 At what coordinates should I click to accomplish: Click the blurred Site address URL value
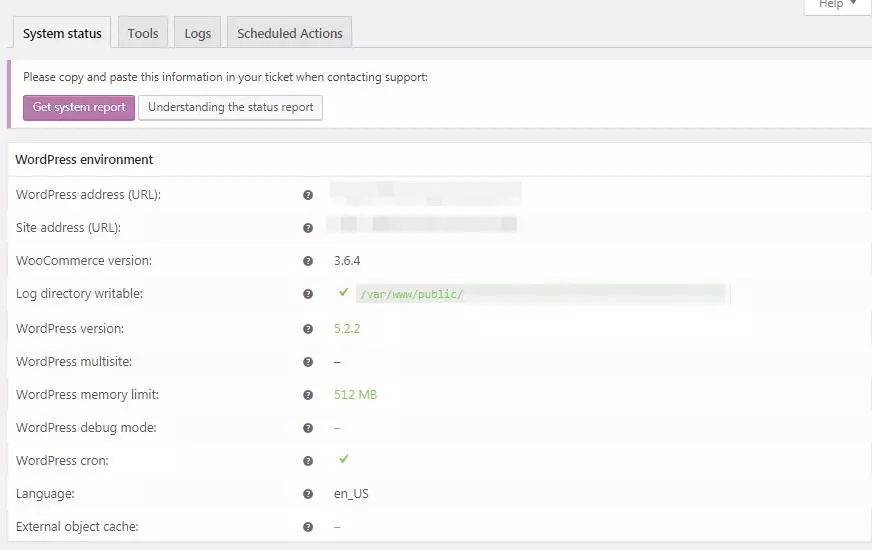point(422,224)
